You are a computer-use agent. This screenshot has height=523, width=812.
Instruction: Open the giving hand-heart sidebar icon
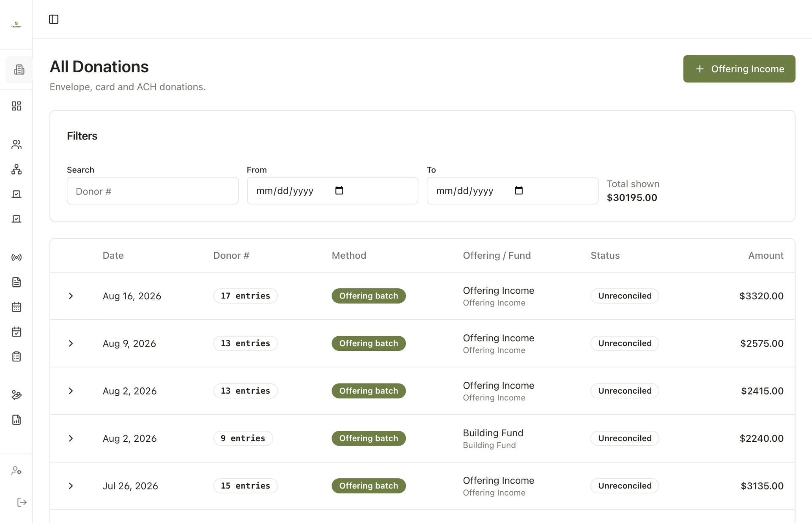[16, 395]
